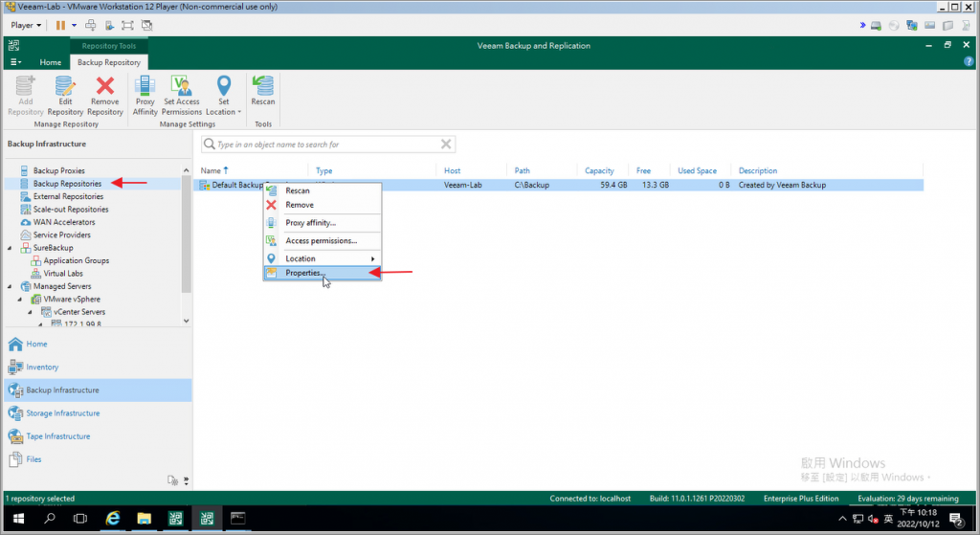This screenshot has width=980, height=535.
Task: Select Backup Proxies in the tree
Action: click(58, 170)
